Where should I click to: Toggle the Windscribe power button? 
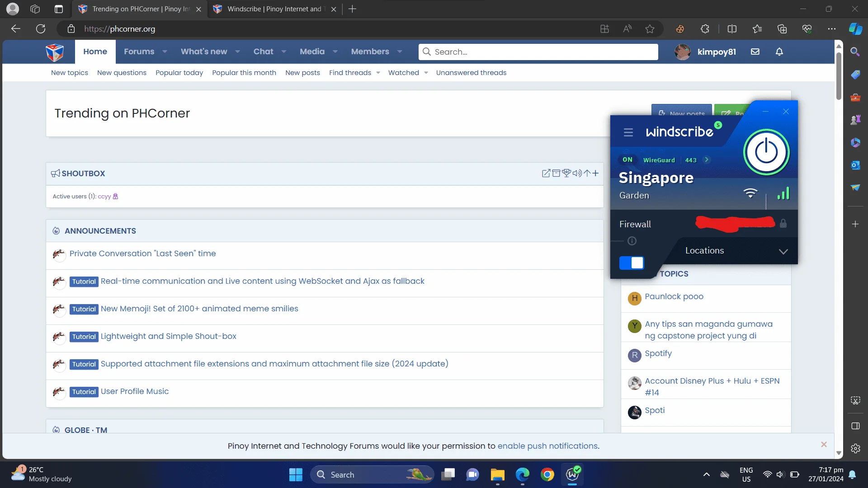pos(766,152)
